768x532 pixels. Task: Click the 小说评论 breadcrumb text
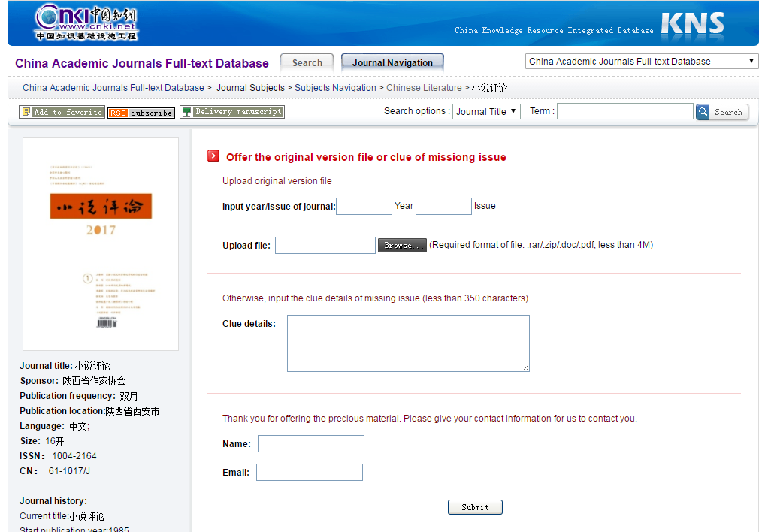click(x=489, y=88)
